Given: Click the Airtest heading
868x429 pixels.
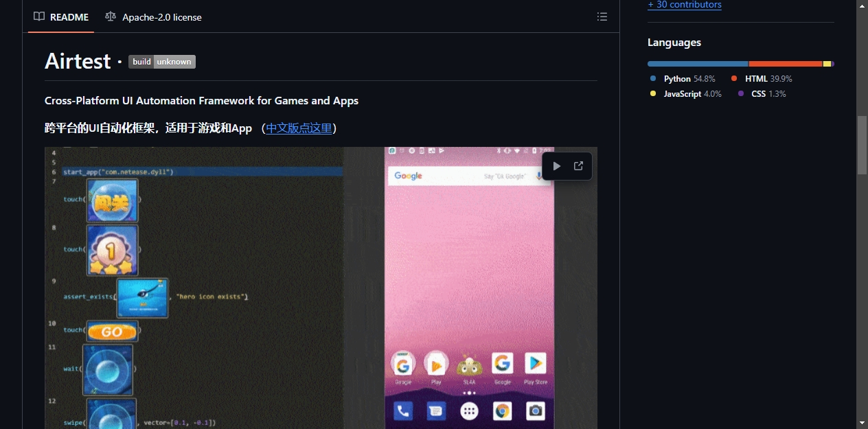Looking at the screenshot, I should point(78,61).
